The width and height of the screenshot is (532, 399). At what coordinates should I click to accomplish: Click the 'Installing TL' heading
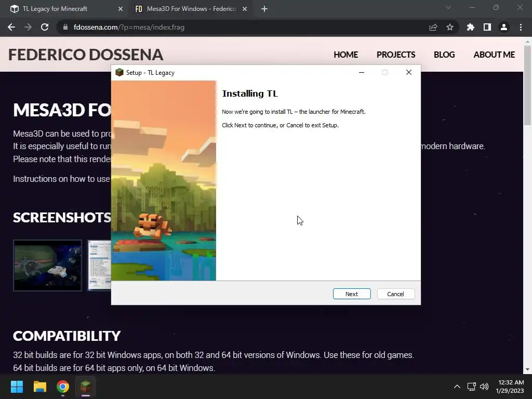click(250, 94)
